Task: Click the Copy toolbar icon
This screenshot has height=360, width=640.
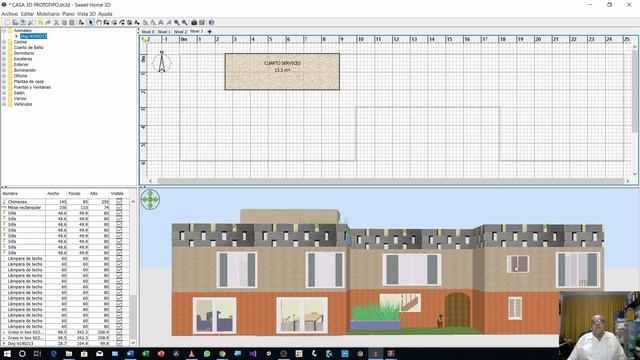Action: coord(64,22)
